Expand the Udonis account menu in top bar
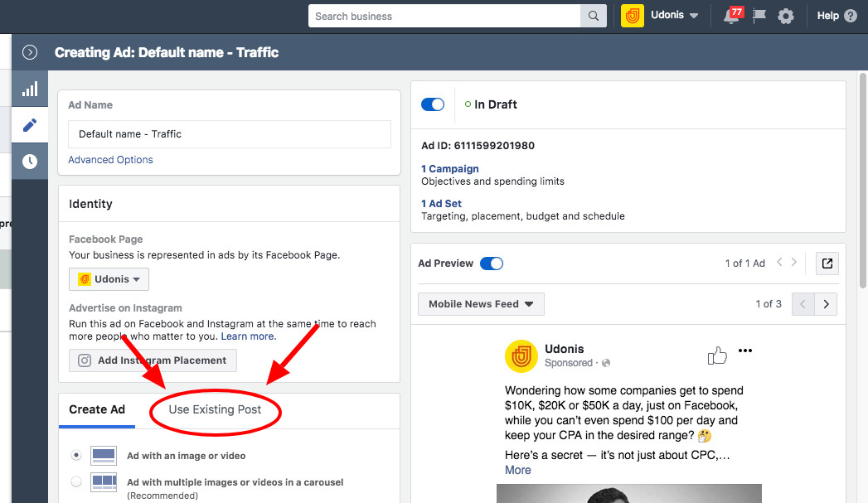 [673, 16]
